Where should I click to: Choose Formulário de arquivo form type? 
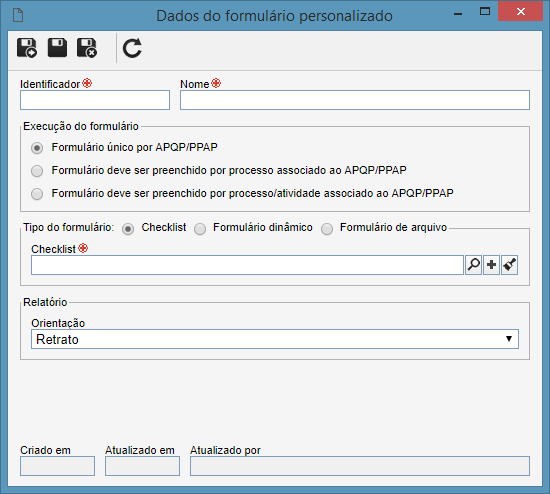point(327,229)
